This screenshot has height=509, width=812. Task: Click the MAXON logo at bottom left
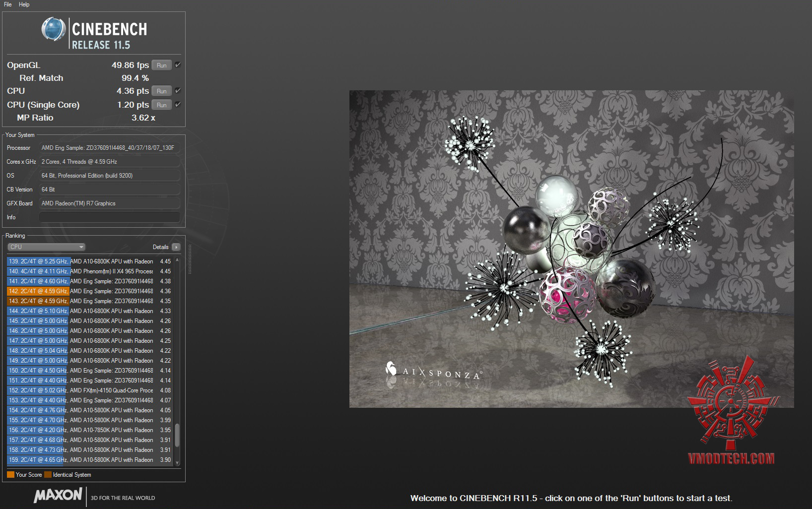58,495
